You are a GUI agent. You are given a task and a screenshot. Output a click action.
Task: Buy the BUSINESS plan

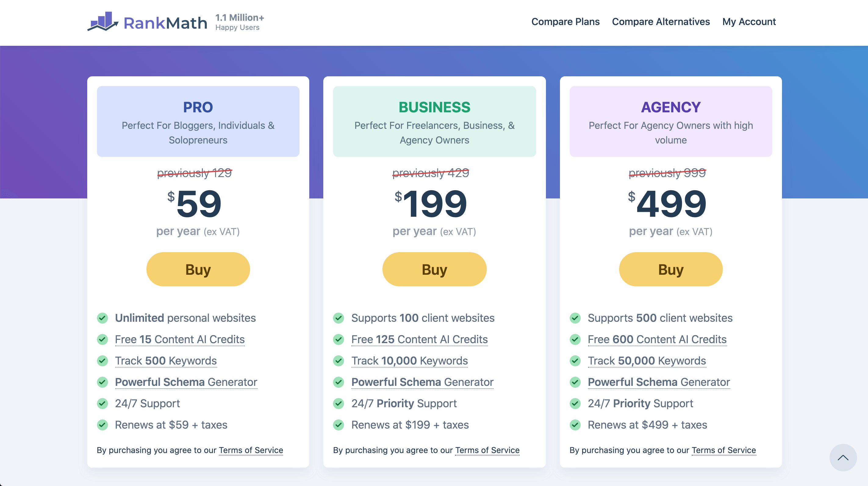coord(434,269)
